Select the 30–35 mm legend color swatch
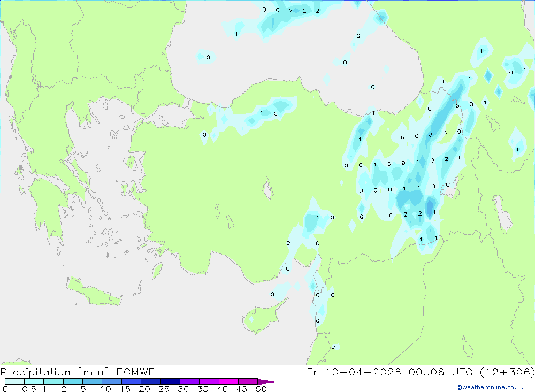 (x=190, y=381)
